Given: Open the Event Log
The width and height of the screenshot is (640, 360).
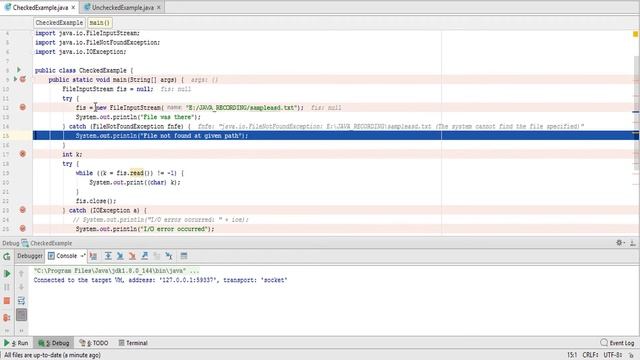Looking at the screenshot, I should tap(618, 343).
